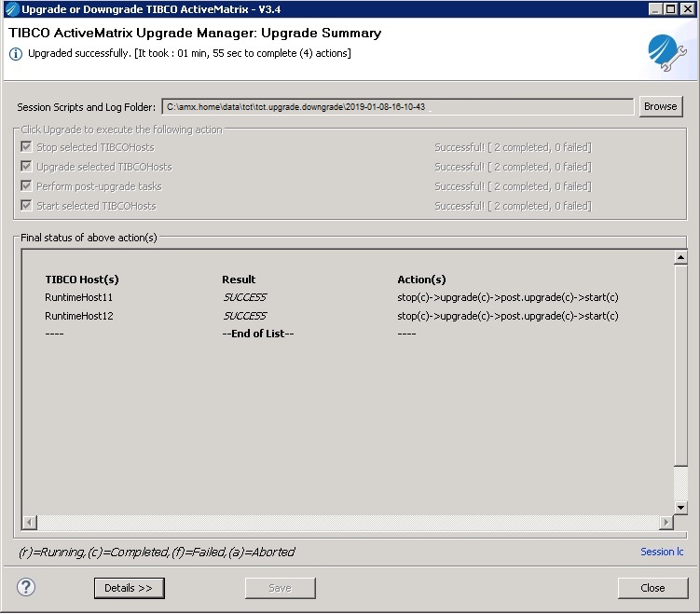The width and height of the screenshot is (700, 614).
Task: Click the horizontal scrollbar left arrow
Action: point(30,522)
